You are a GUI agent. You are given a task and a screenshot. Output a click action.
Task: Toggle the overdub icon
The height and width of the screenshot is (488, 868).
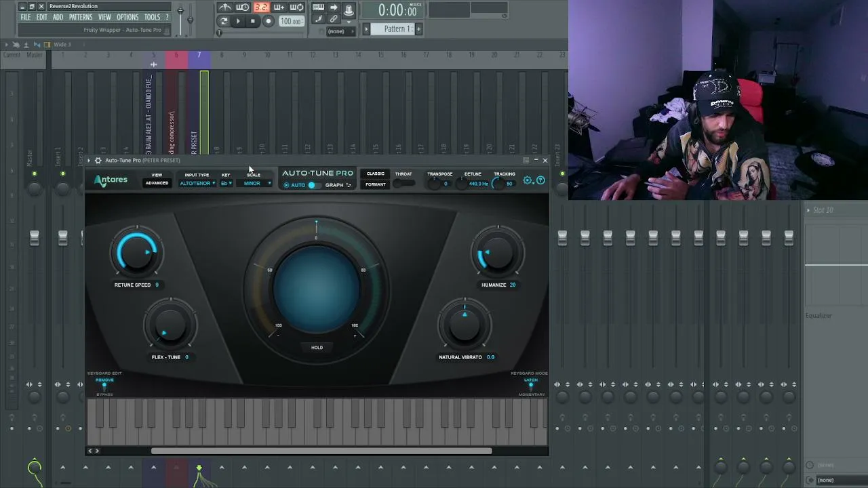pyautogui.click(x=279, y=7)
